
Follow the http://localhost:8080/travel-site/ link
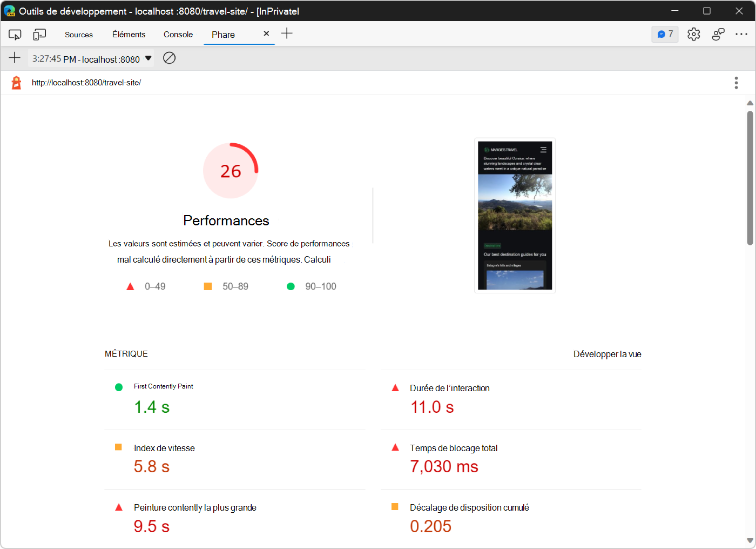tap(86, 82)
